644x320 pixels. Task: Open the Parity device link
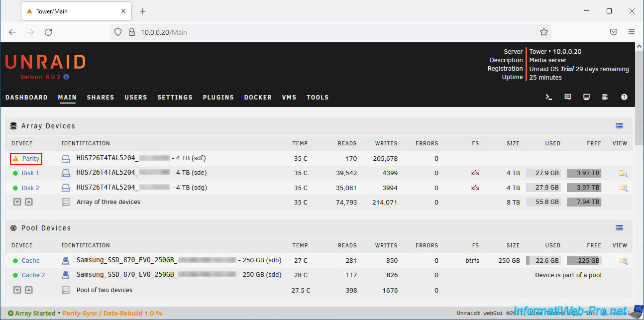click(x=30, y=159)
